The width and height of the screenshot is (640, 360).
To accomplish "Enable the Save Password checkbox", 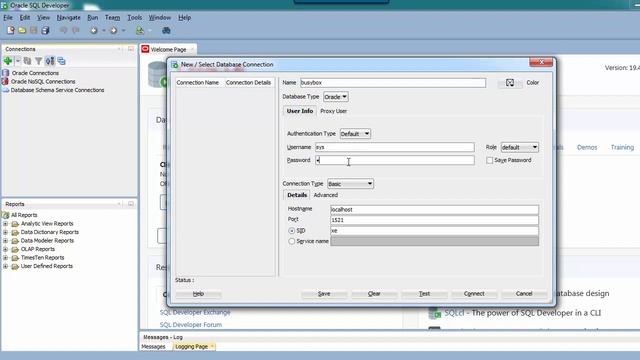I will coord(489,160).
